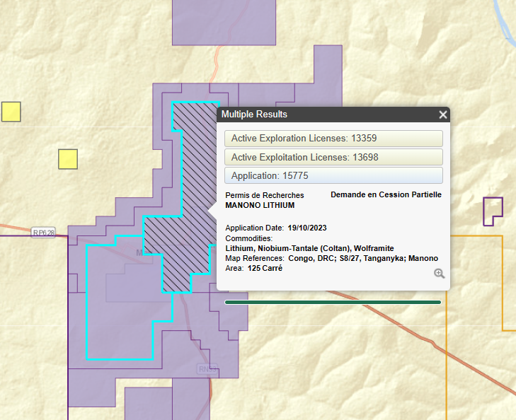
Task: Close the Multiple Results popup
Action: click(x=443, y=115)
